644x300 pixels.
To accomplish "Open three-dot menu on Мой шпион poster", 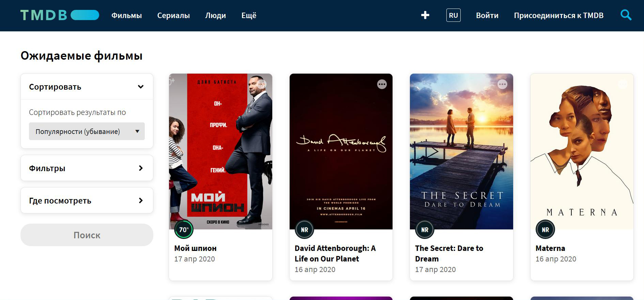I will [262, 84].
